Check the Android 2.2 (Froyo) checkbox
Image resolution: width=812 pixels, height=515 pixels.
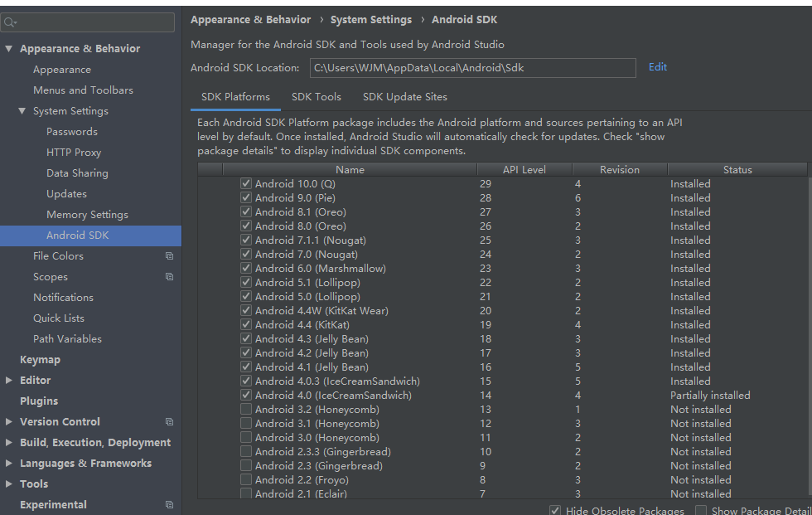pos(246,479)
